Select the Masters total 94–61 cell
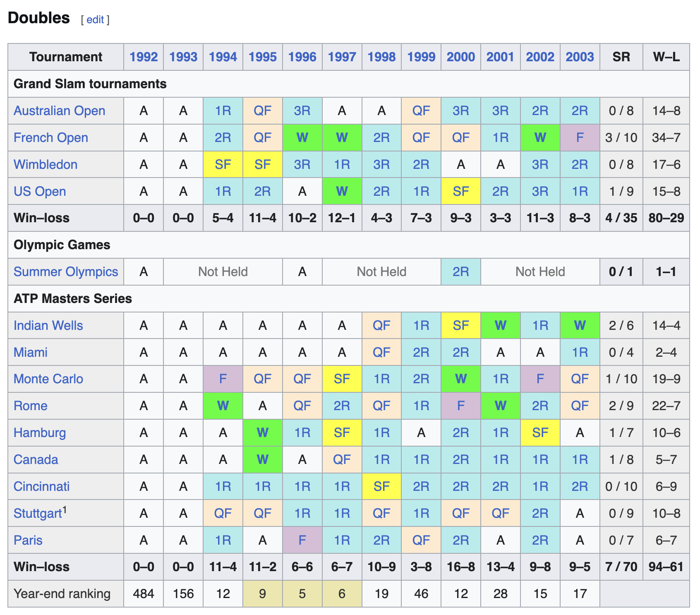This screenshot has width=700, height=615. point(666,567)
